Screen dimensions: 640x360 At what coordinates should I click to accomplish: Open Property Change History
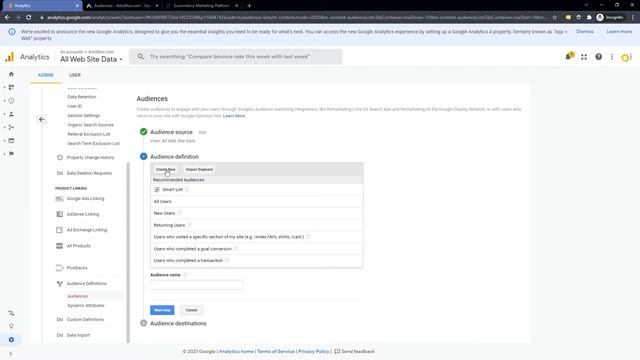click(90, 158)
